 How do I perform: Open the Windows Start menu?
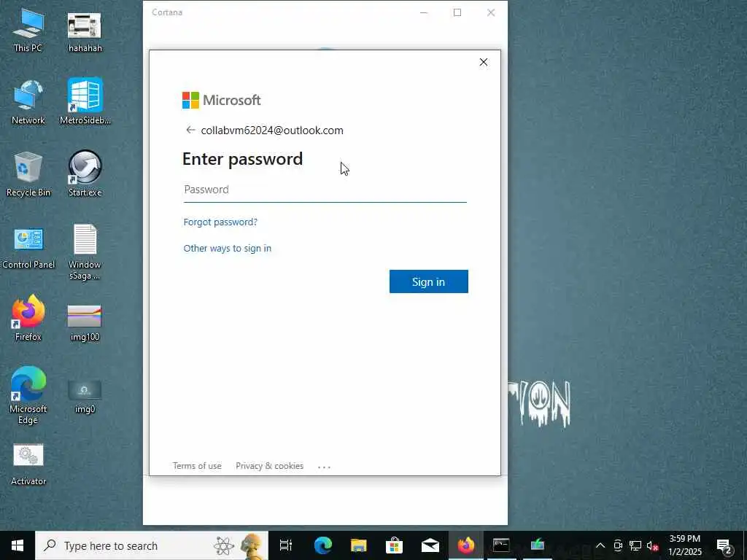[x=18, y=545]
